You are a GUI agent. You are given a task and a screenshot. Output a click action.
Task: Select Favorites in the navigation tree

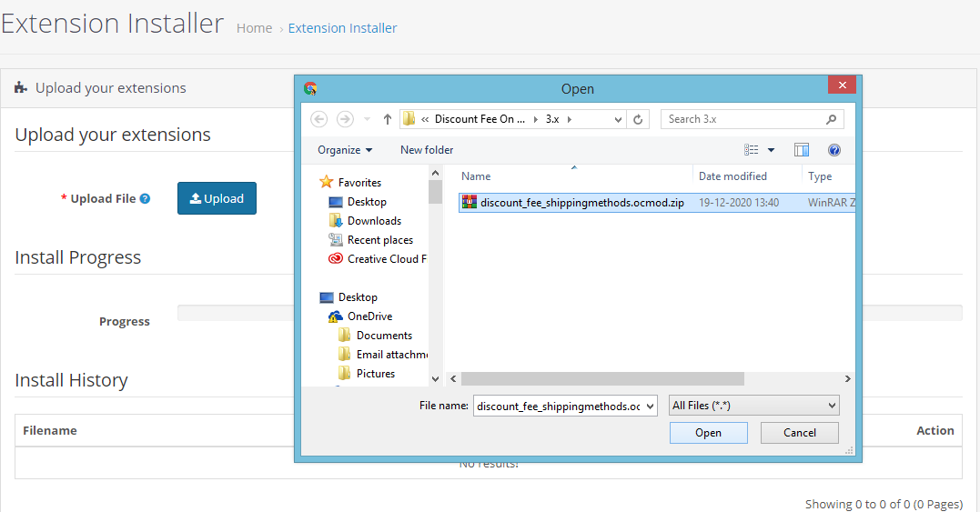359,182
